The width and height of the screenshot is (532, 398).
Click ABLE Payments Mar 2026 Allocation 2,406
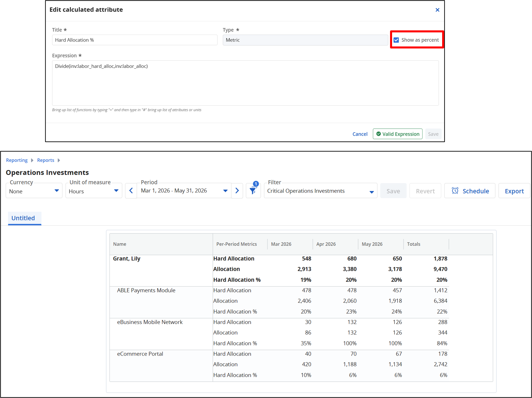(304, 301)
